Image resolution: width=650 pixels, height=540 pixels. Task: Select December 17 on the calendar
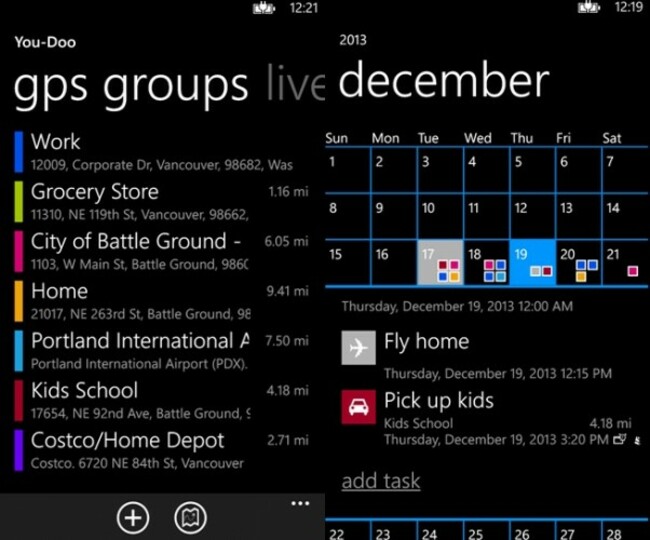click(x=440, y=263)
